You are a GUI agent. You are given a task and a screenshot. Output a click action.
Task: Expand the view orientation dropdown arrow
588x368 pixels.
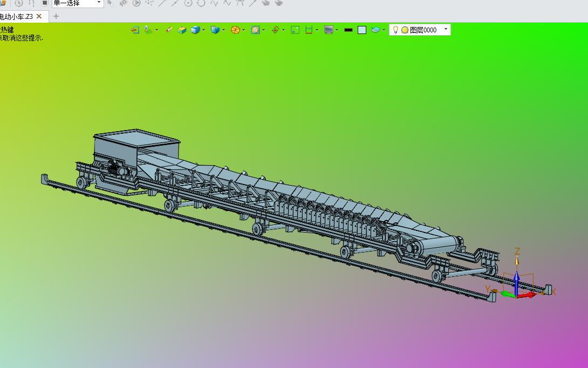[223, 30]
